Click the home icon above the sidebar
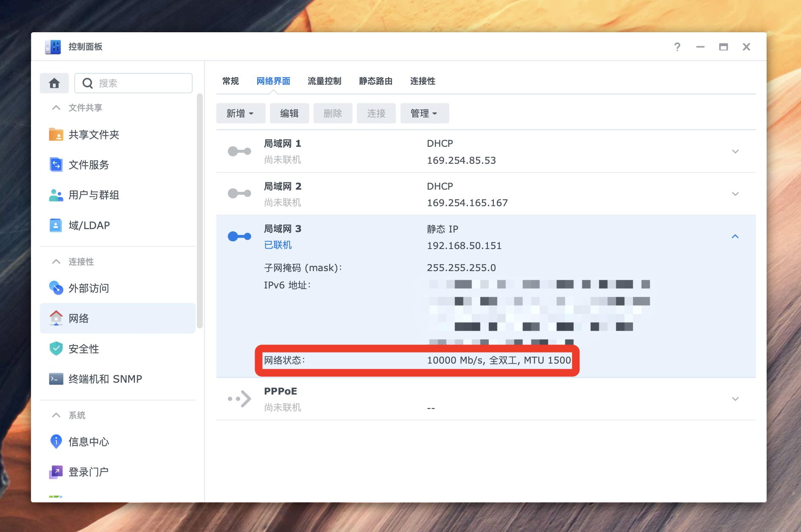 tap(54, 83)
